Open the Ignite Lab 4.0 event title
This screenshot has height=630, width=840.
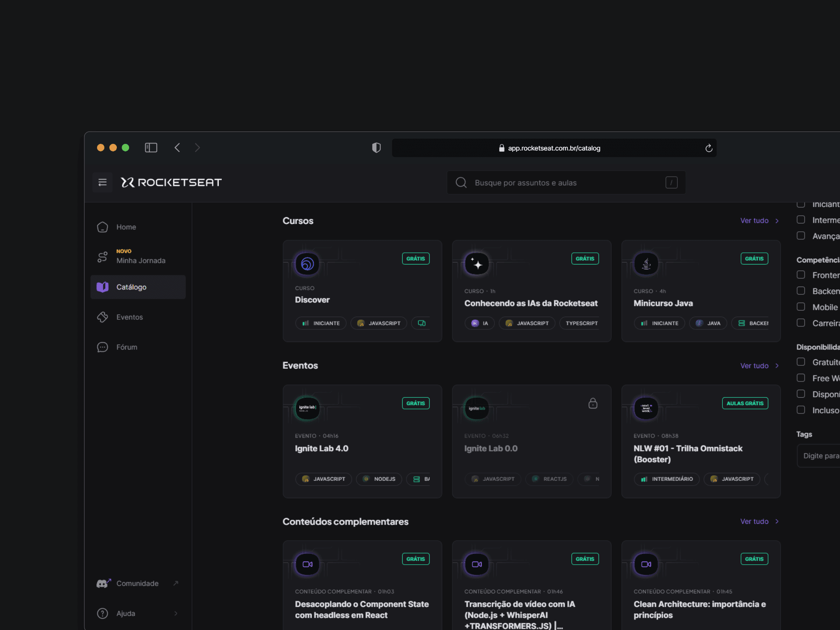pyautogui.click(x=322, y=448)
